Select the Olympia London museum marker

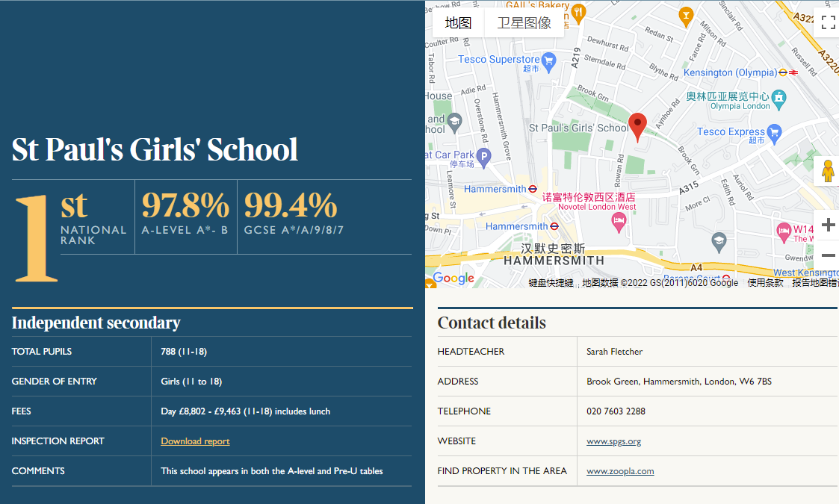(778, 99)
